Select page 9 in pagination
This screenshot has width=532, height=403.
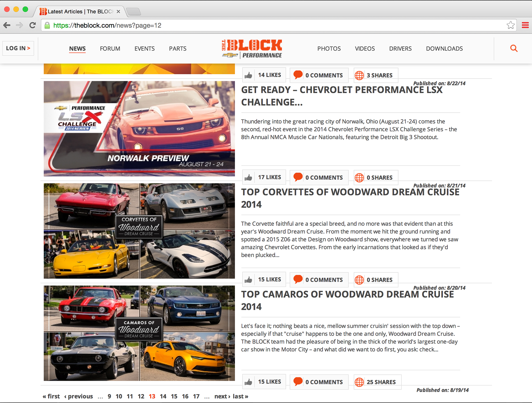click(109, 396)
